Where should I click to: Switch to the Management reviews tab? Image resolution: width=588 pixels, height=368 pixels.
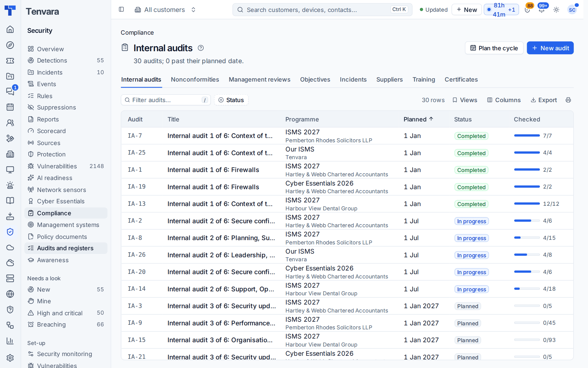coord(259,79)
